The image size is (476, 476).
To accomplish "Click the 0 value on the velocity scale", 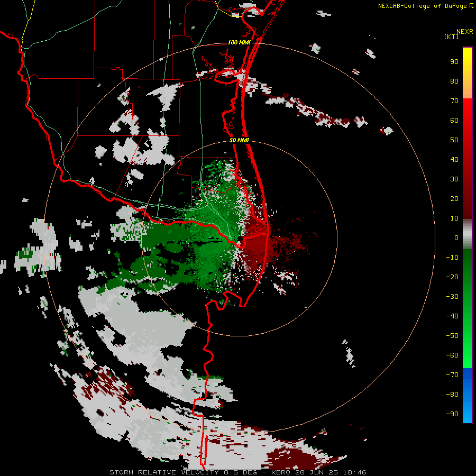I will [x=456, y=237].
